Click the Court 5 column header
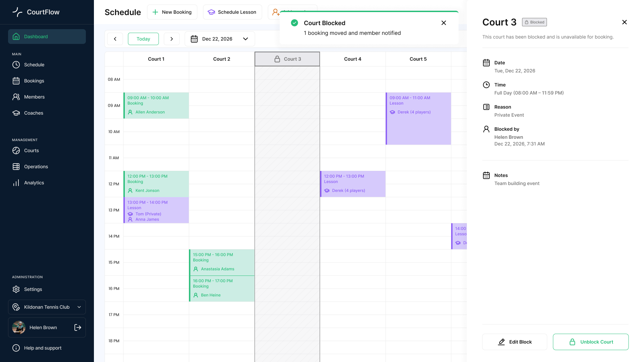Image resolution: width=644 pixels, height=362 pixels. point(418,59)
